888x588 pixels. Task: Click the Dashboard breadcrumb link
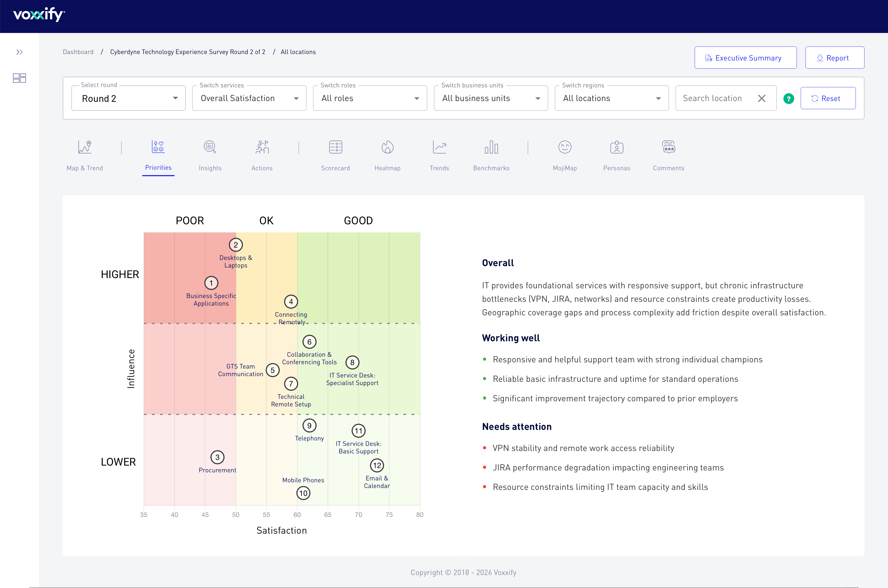click(x=78, y=52)
